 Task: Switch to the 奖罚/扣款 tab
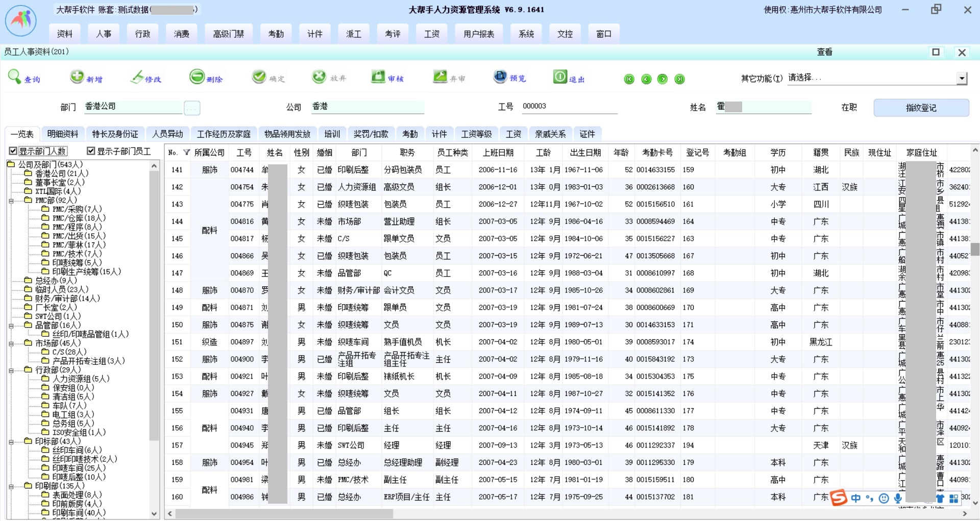(x=371, y=134)
